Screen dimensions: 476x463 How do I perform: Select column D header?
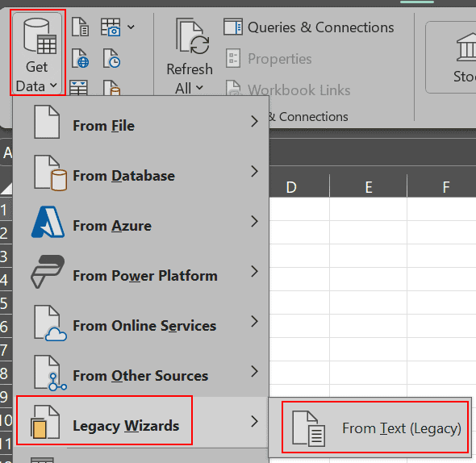299,186
